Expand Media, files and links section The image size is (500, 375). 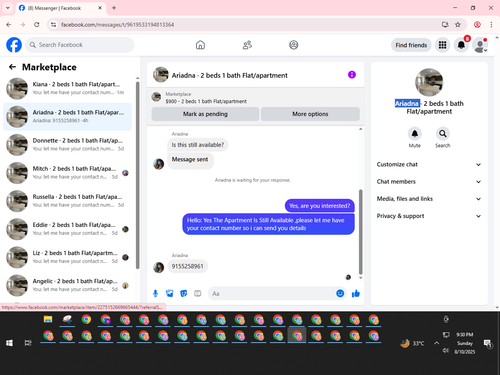[x=429, y=199]
